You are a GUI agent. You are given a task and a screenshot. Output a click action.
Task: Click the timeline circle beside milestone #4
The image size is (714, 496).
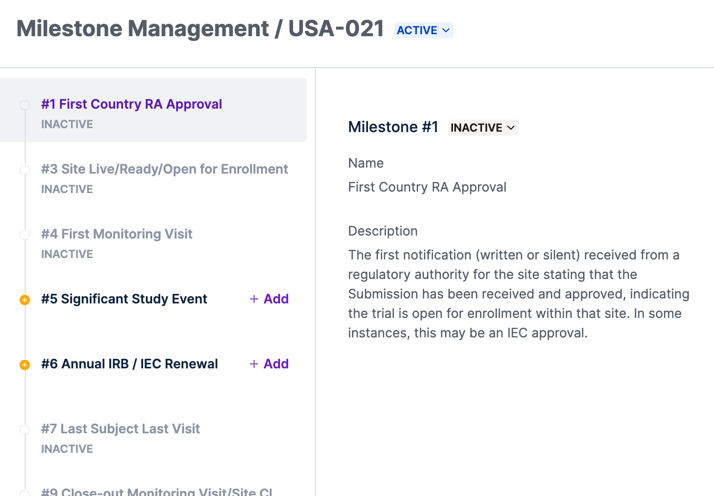(25, 235)
